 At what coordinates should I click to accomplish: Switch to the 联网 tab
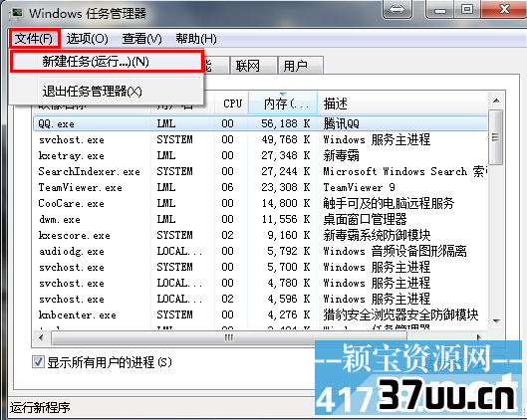click(253, 65)
